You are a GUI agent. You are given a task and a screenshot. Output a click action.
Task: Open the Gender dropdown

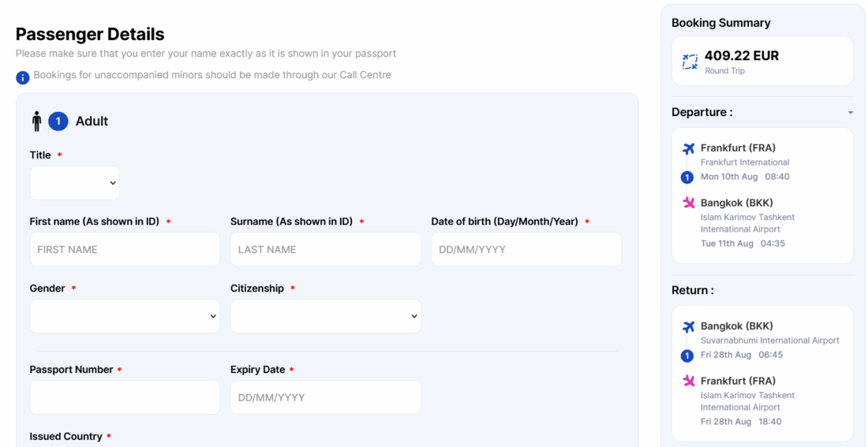125,316
